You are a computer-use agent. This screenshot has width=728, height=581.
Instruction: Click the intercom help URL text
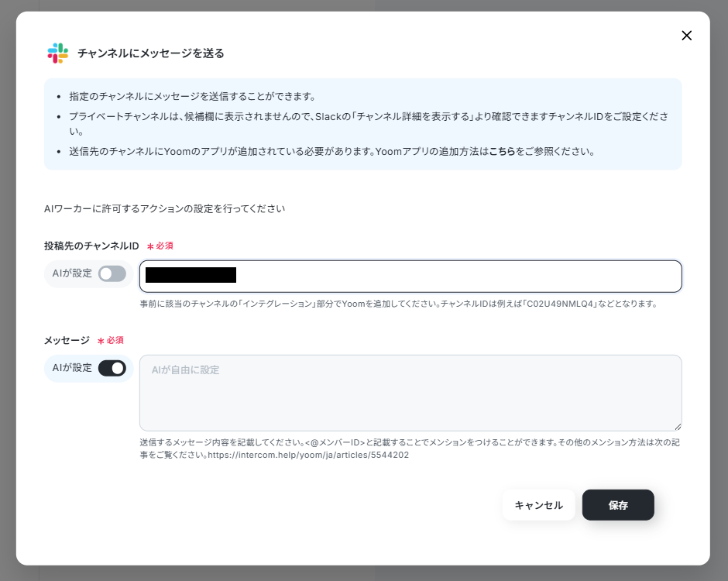(308, 455)
